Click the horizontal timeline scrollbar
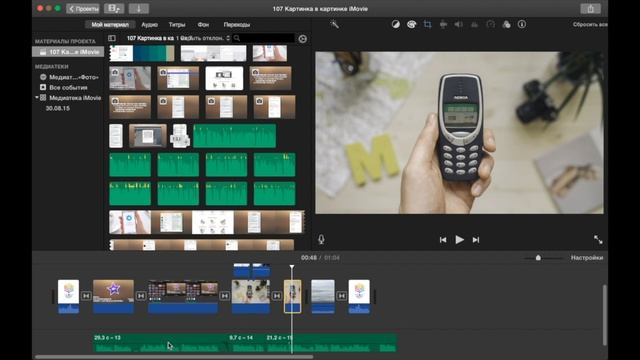 (174, 357)
